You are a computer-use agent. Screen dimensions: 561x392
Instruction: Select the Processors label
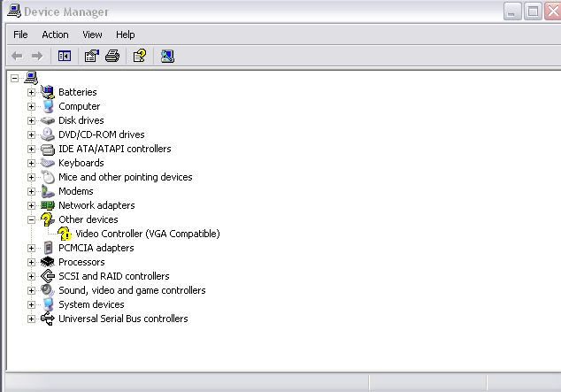coord(81,262)
